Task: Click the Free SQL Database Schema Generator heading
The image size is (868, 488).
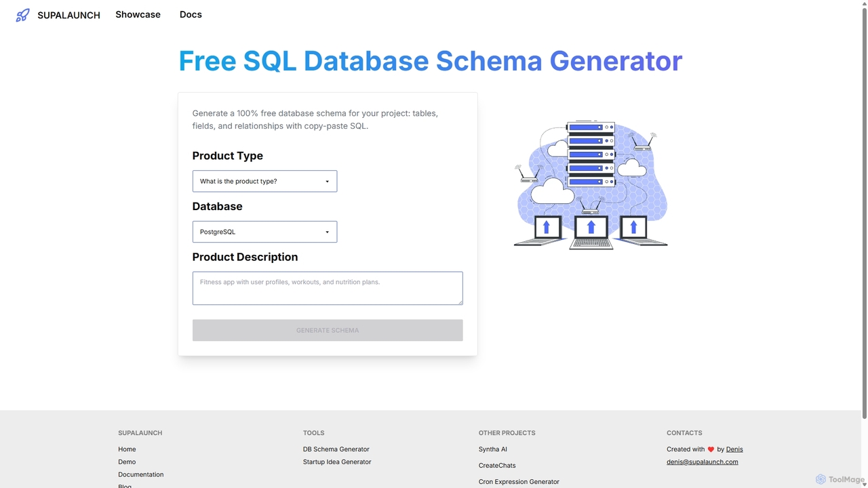Action: click(430, 61)
